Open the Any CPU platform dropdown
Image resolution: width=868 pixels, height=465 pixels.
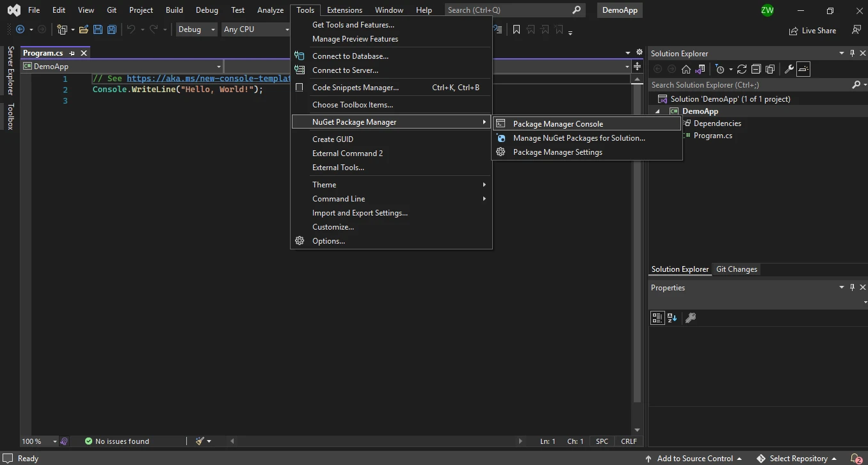[x=256, y=29]
